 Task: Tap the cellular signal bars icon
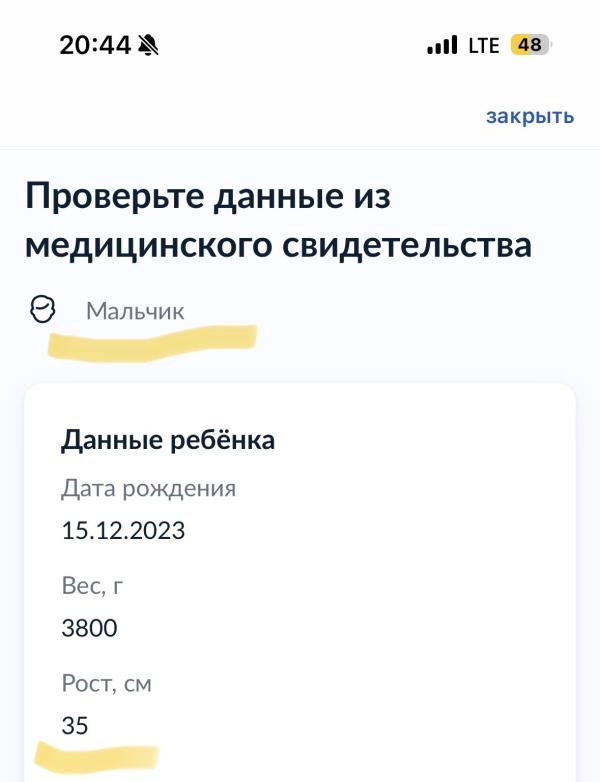[x=442, y=45]
